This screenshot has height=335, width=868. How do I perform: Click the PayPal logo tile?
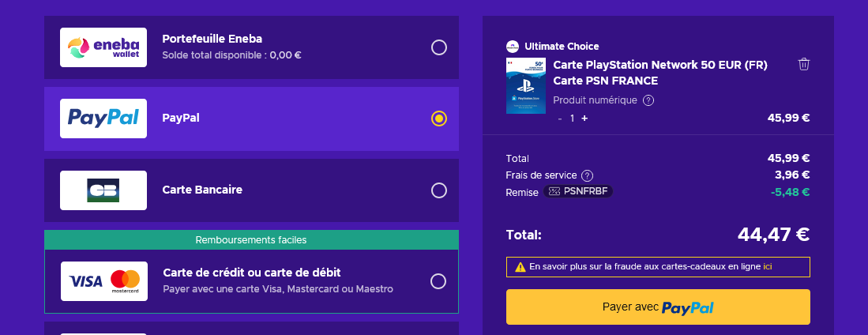click(103, 119)
